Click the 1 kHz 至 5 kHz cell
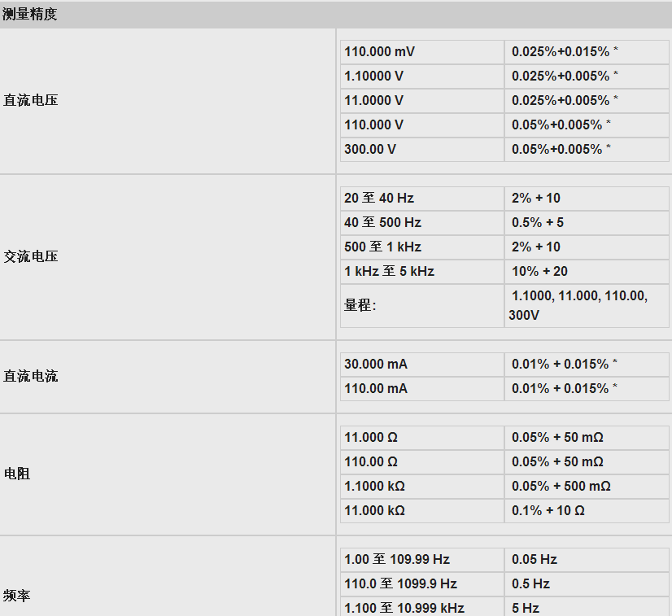 [389, 271]
